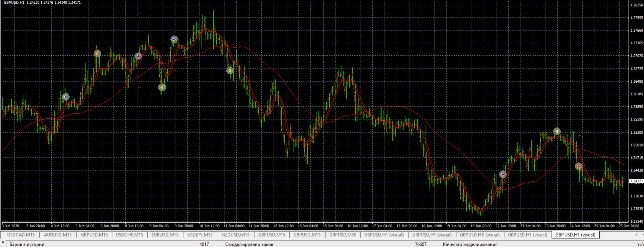Click the 1.25300 price scale label
644x247 pixels.
tap(636, 132)
